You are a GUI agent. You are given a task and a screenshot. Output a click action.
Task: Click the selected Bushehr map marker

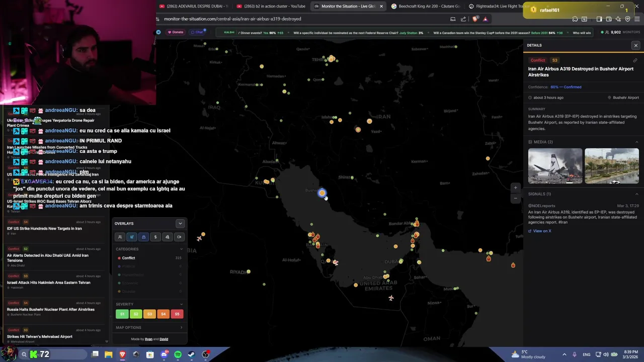click(322, 193)
